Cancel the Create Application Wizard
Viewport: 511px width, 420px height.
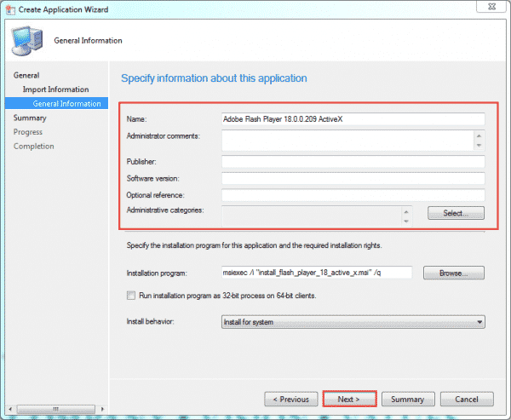pos(467,399)
